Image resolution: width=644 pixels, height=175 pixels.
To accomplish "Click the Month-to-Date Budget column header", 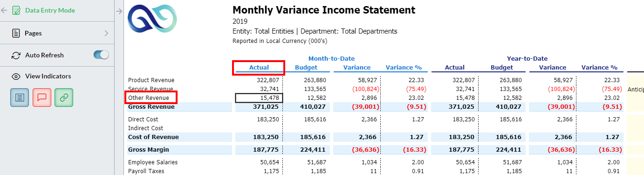I will point(306,68).
